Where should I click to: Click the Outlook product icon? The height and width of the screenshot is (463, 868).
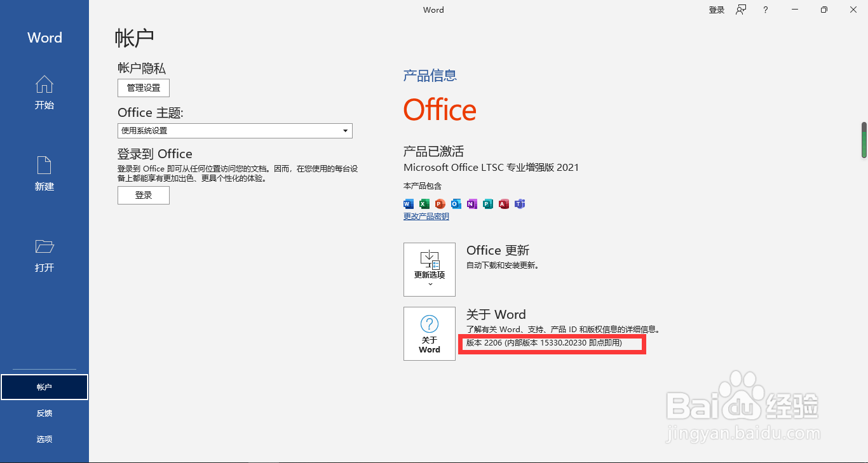pos(456,204)
